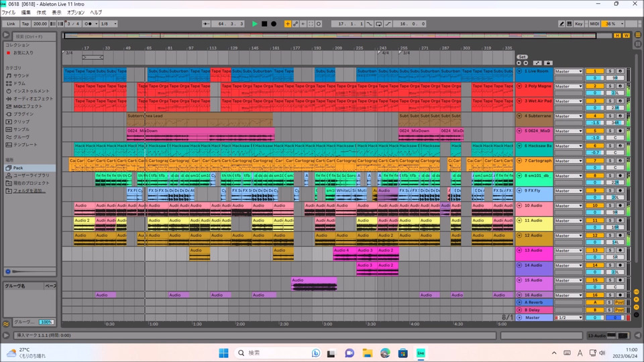The image size is (644, 362).
Task: Toggle the Loop switch in the transport
Action: tap(378, 24)
